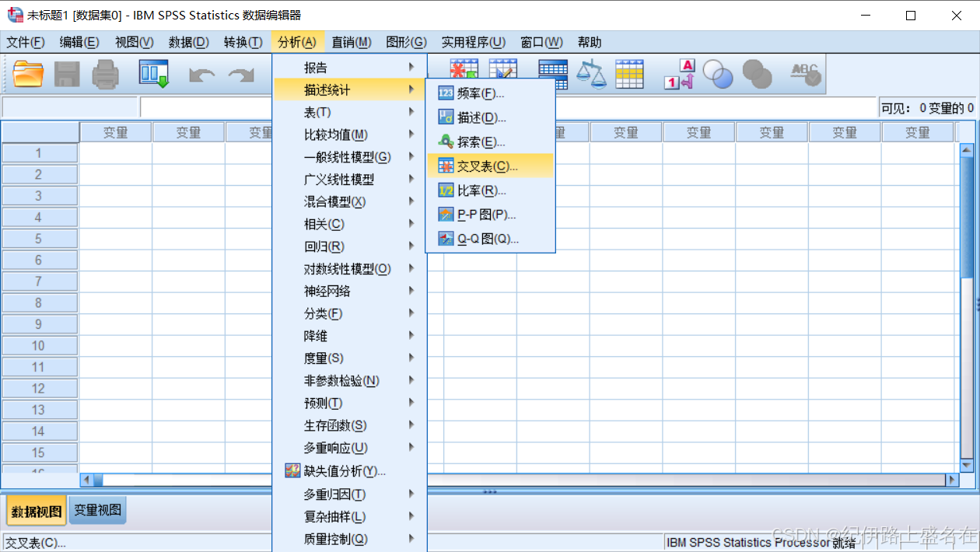Expand the 一般线性模型(G) submenu arrow
980x552 pixels.
tap(411, 157)
